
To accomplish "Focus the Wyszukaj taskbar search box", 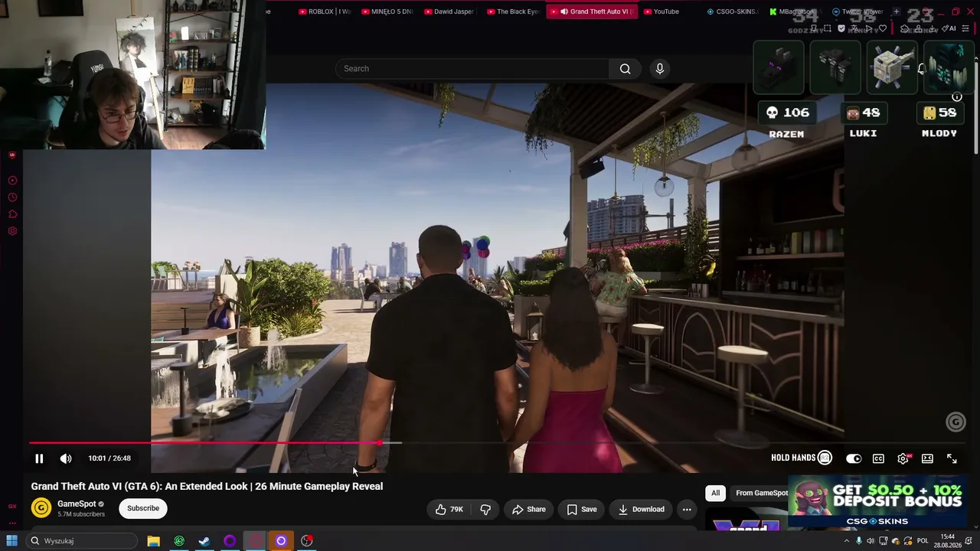I will (x=80, y=541).
